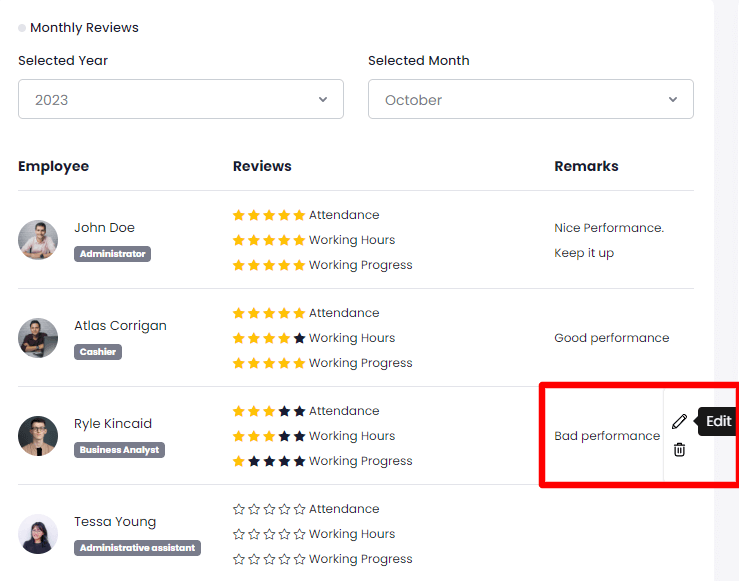Click the first empty Attendance star for Tessa Young
739x581 pixels.
coord(239,509)
